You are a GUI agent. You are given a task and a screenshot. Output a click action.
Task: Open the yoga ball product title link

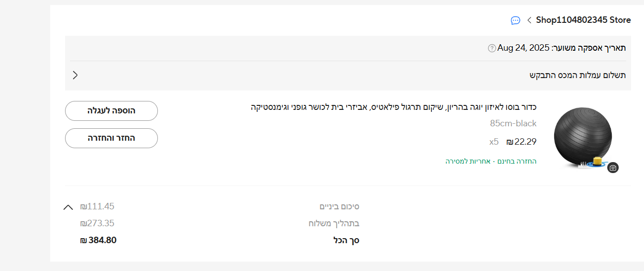pyautogui.click(x=393, y=107)
